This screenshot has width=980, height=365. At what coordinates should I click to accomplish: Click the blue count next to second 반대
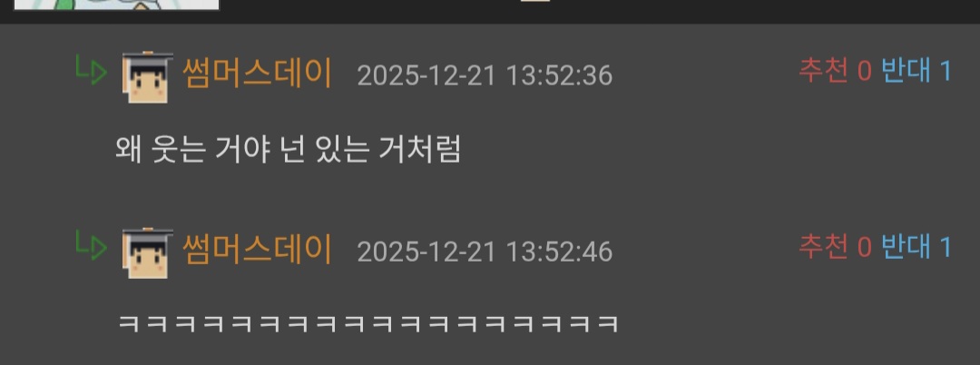tap(946, 248)
